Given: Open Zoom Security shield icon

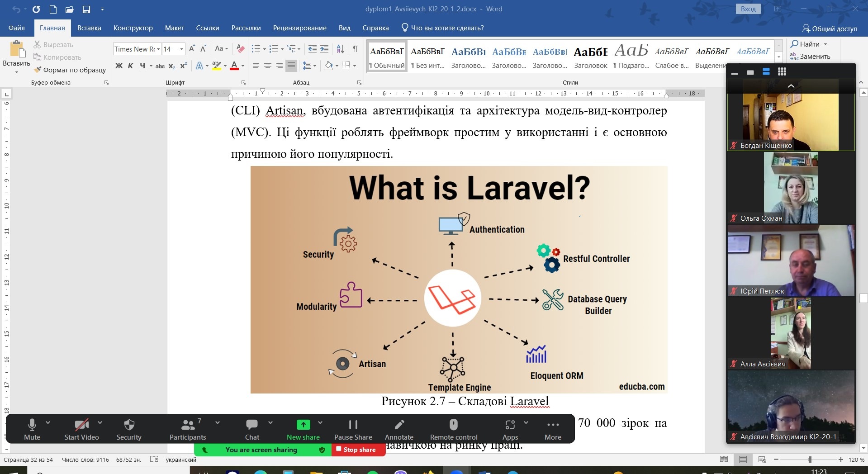Looking at the screenshot, I should pos(129,425).
